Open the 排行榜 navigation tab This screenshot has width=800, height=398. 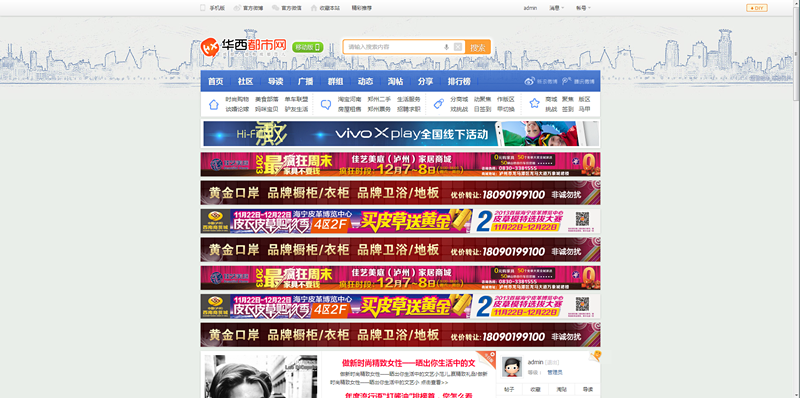(459, 81)
